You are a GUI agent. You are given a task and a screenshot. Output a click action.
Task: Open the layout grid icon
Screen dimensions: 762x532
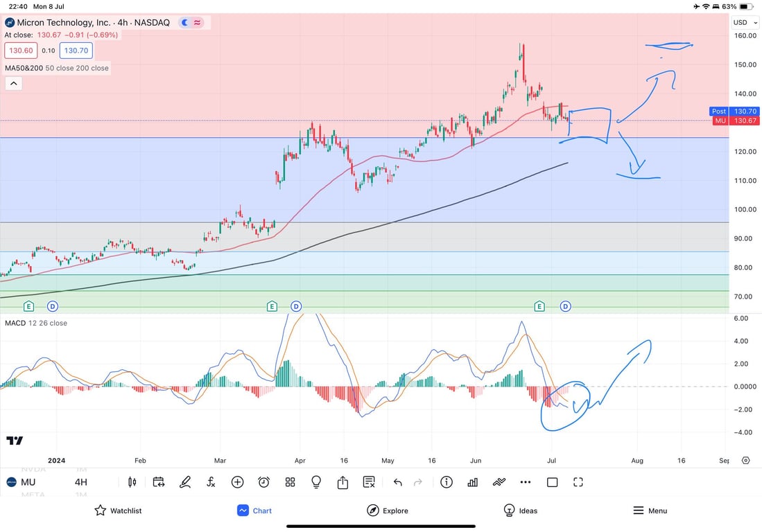(290, 482)
